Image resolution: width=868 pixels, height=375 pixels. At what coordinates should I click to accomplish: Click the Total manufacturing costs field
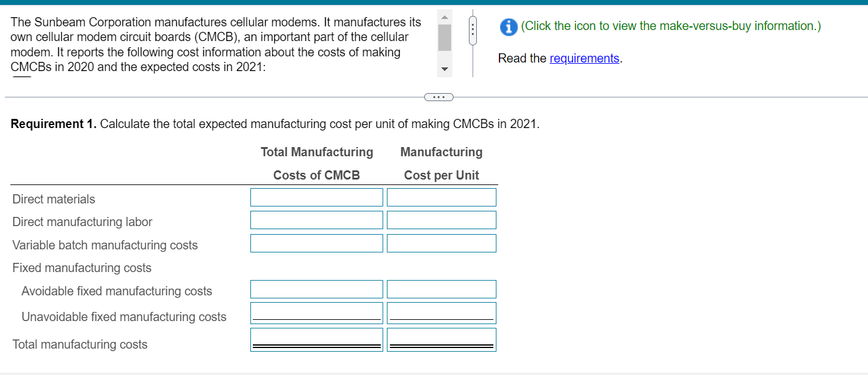coord(316,338)
